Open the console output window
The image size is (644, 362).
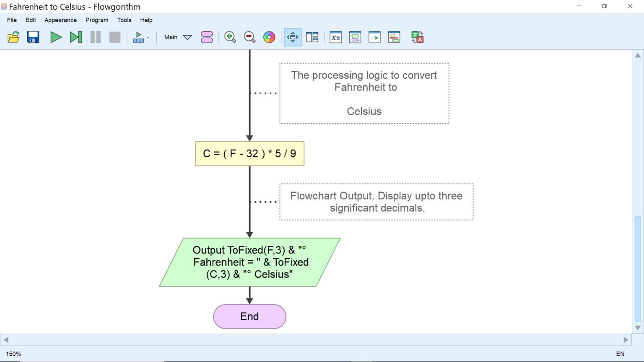pos(355,37)
